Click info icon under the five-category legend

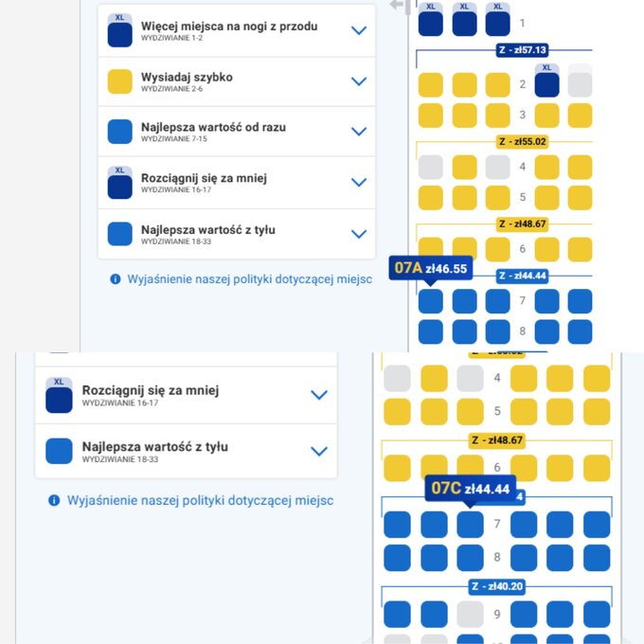(116, 279)
